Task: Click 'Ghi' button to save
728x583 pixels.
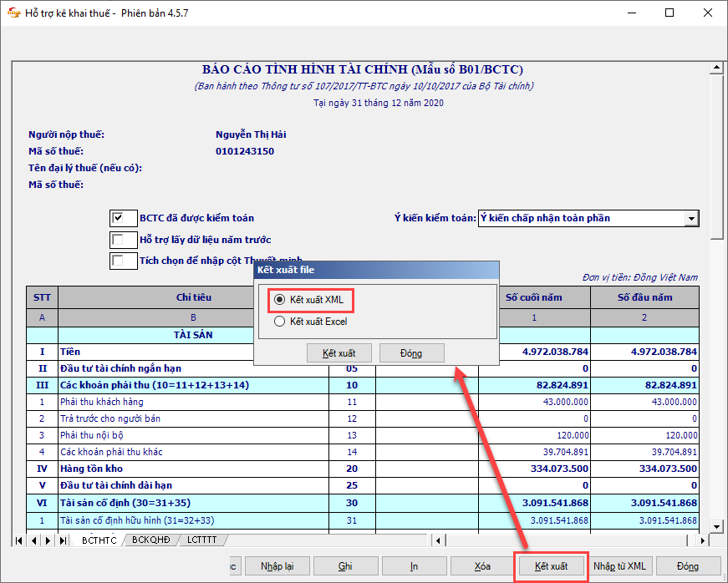Action: coord(345,565)
